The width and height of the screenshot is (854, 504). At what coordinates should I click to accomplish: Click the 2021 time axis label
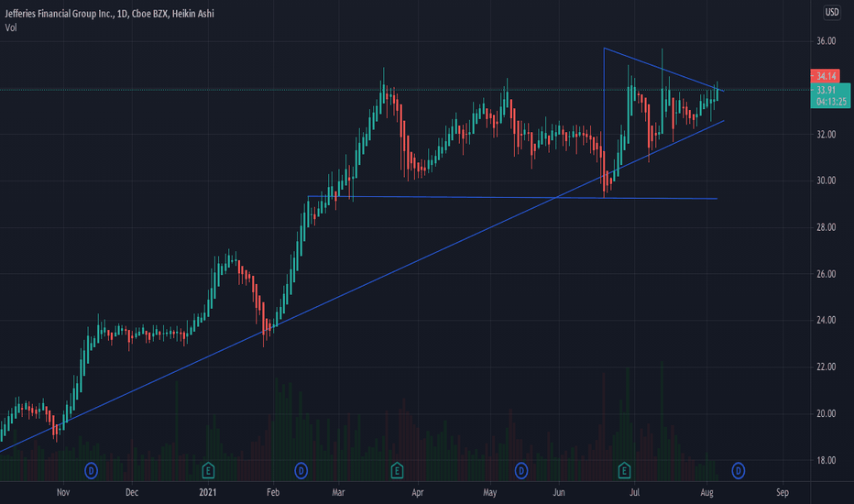pos(207,493)
